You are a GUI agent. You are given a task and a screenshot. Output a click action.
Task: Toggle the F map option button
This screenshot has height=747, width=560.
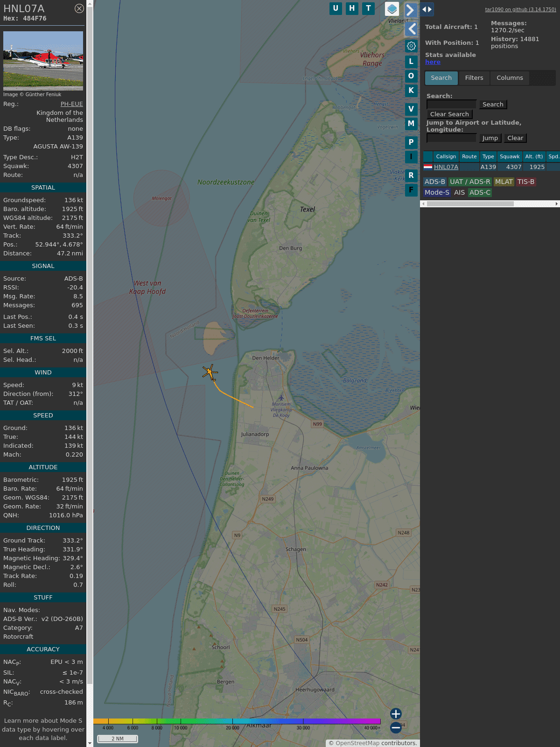pyautogui.click(x=411, y=190)
